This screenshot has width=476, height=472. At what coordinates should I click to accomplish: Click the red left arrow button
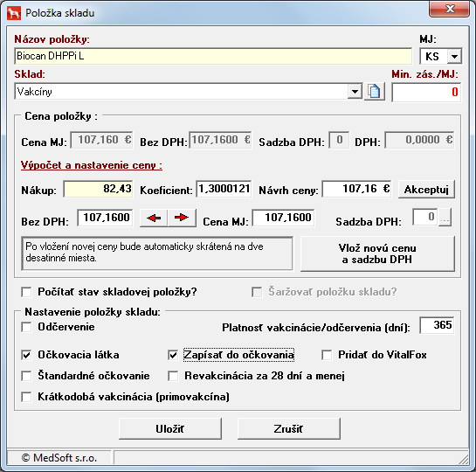(154, 218)
